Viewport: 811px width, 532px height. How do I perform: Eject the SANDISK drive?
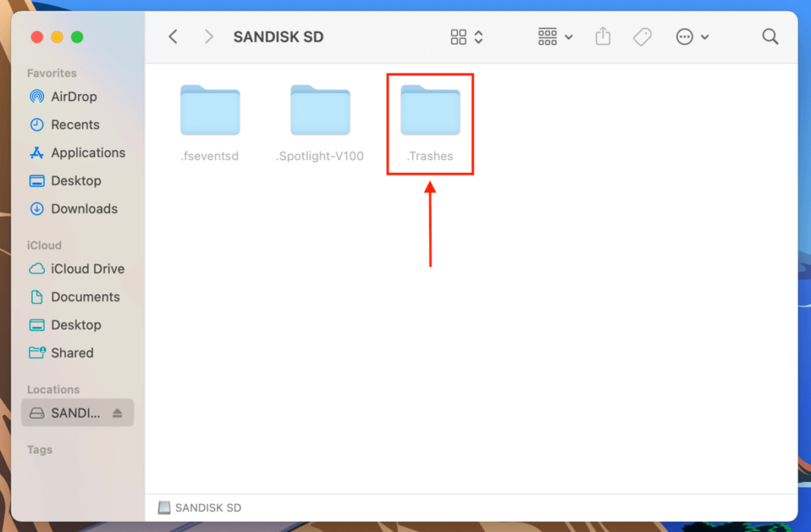118,413
